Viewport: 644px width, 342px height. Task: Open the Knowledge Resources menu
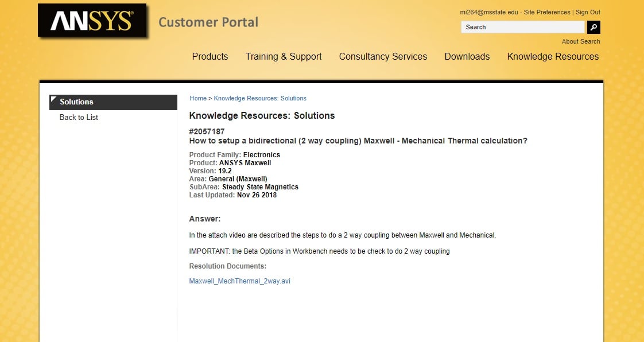point(553,57)
